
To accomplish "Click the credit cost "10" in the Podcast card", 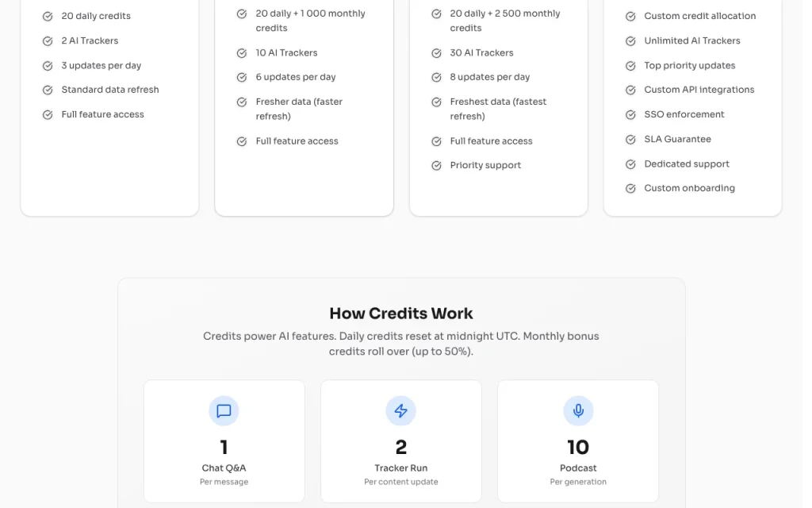I will [x=578, y=448].
